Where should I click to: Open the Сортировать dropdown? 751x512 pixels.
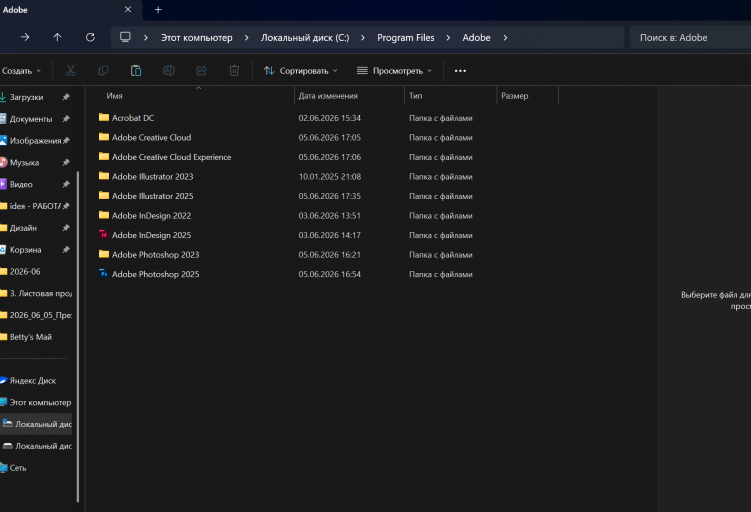point(301,71)
